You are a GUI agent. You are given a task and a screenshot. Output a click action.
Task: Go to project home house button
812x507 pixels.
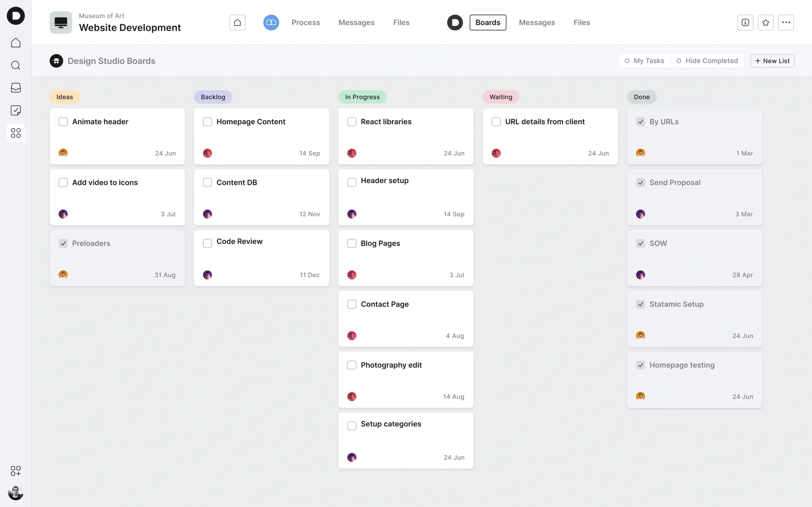(x=237, y=22)
